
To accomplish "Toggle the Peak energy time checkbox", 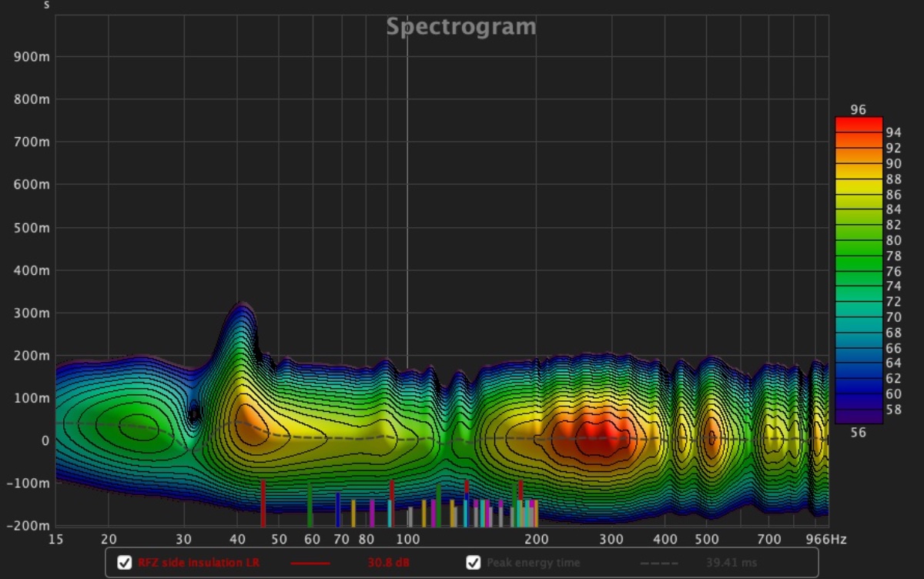I will click(x=474, y=563).
